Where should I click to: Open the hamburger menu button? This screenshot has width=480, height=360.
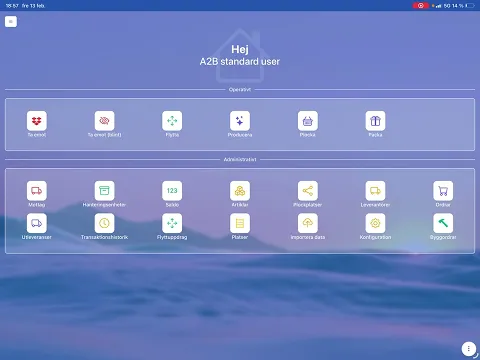[x=11, y=22]
